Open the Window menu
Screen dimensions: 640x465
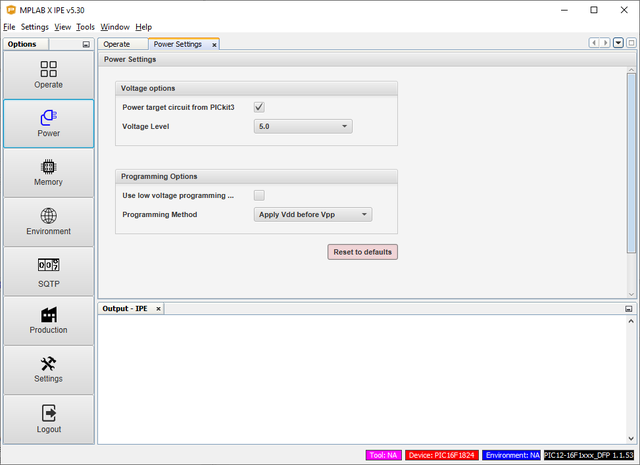pos(115,27)
